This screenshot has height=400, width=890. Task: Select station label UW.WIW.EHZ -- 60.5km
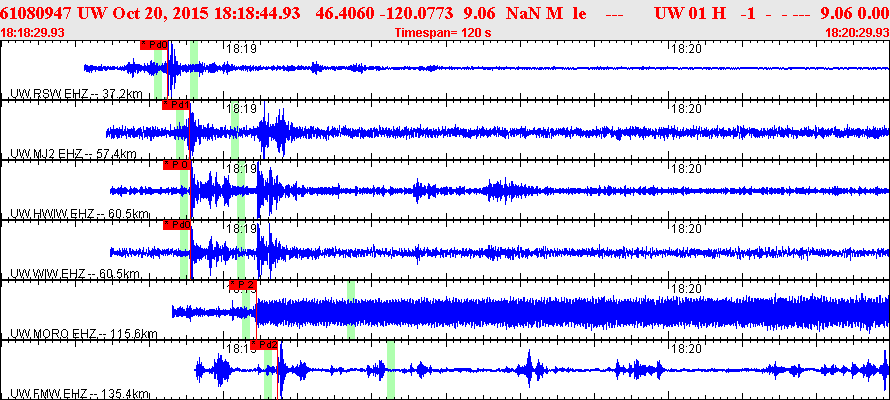tap(74, 274)
